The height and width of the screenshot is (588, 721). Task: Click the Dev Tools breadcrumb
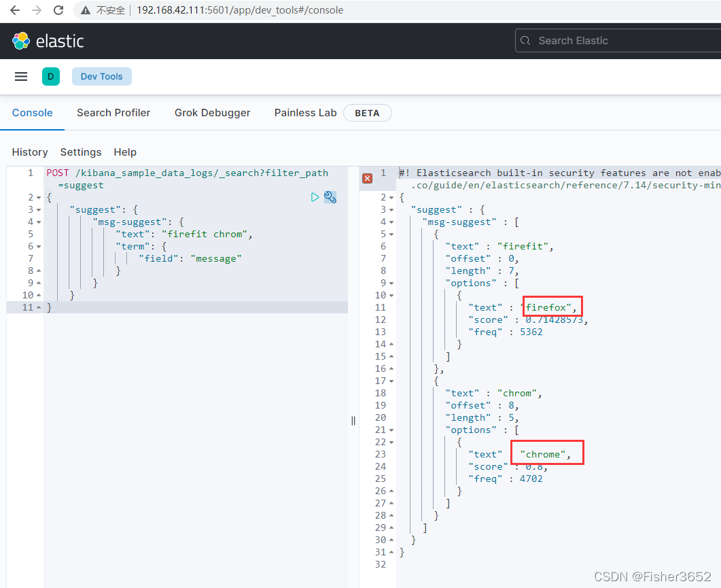pyautogui.click(x=102, y=76)
